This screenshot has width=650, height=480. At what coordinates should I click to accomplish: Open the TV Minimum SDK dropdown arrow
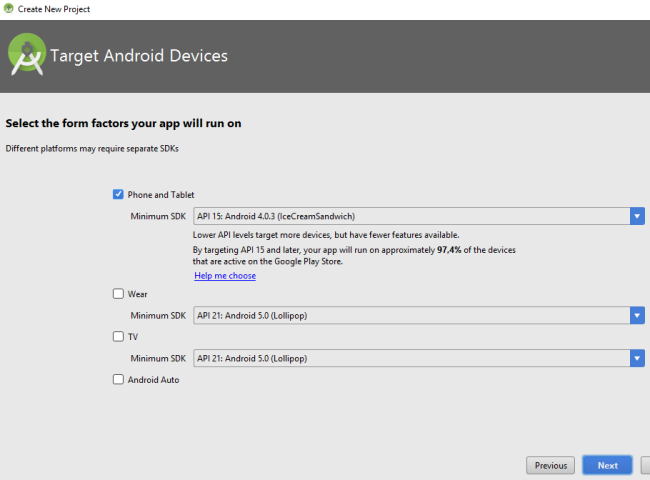tap(637, 359)
